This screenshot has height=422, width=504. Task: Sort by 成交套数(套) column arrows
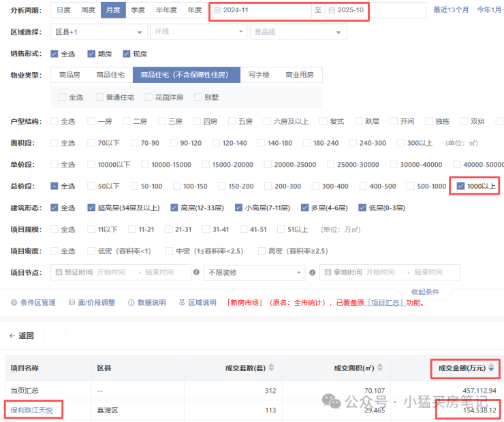[x=271, y=368]
